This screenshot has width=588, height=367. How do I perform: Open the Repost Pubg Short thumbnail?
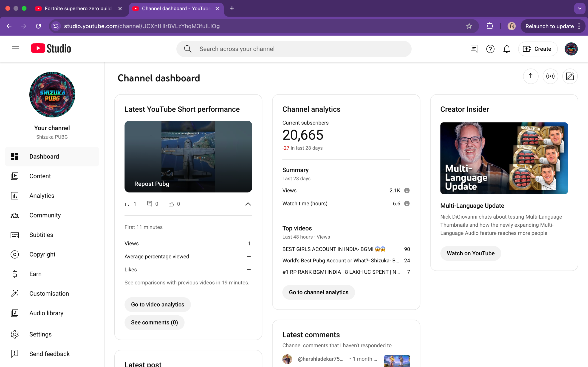[x=188, y=157]
